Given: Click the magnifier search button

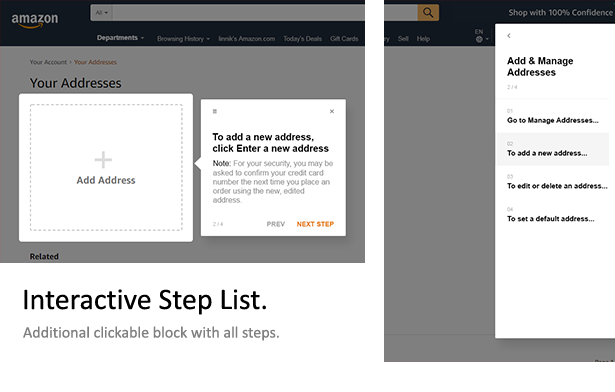Looking at the screenshot, I should click(428, 13).
